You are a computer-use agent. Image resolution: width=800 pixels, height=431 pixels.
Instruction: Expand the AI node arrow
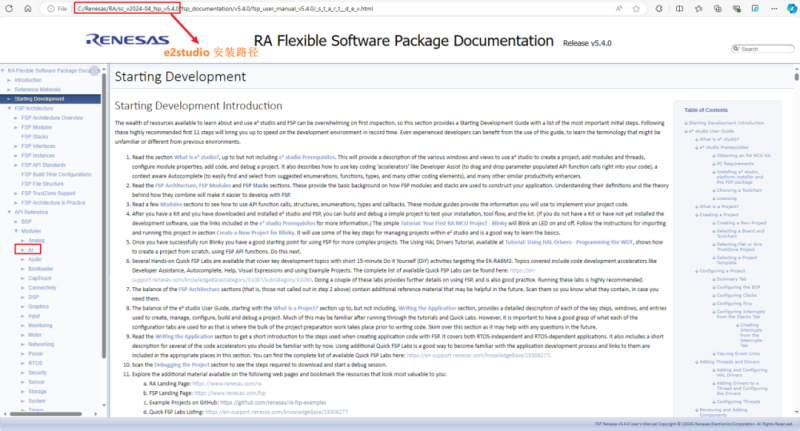(22, 250)
